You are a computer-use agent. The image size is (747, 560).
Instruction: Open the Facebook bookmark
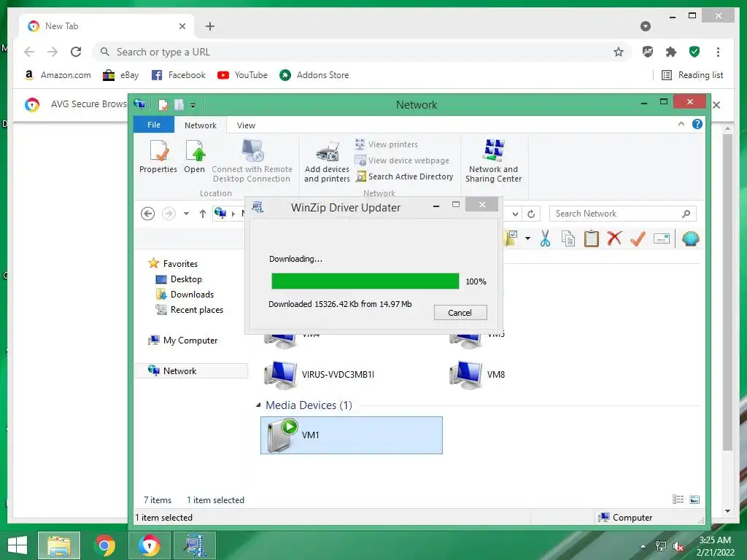pos(178,75)
